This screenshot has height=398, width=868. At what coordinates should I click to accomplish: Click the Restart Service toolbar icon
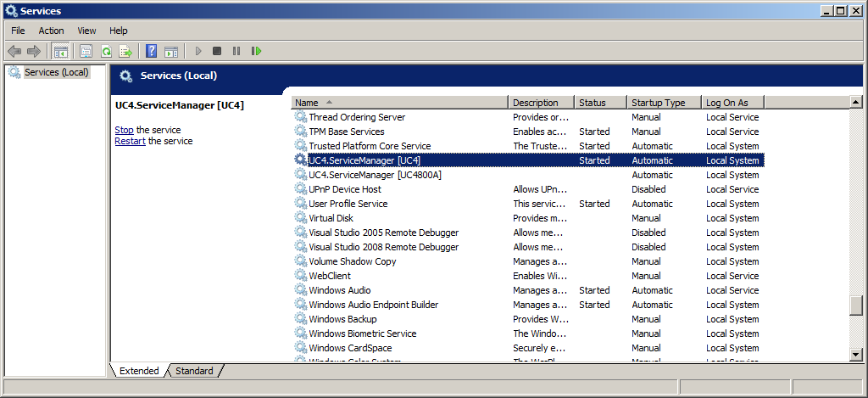(x=256, y=52)
